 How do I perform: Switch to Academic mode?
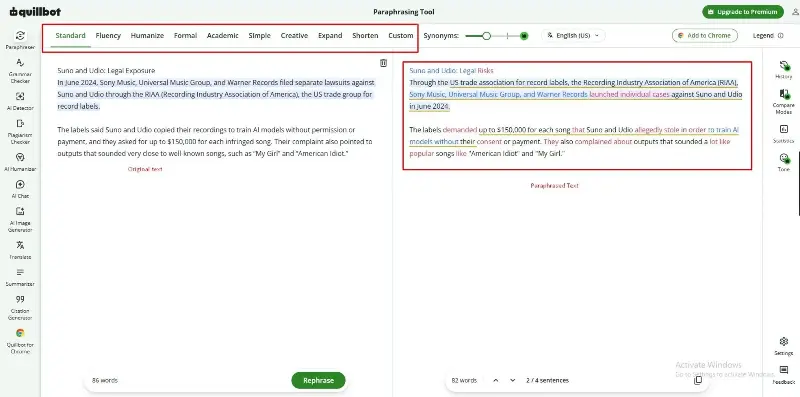coord(222,35)
